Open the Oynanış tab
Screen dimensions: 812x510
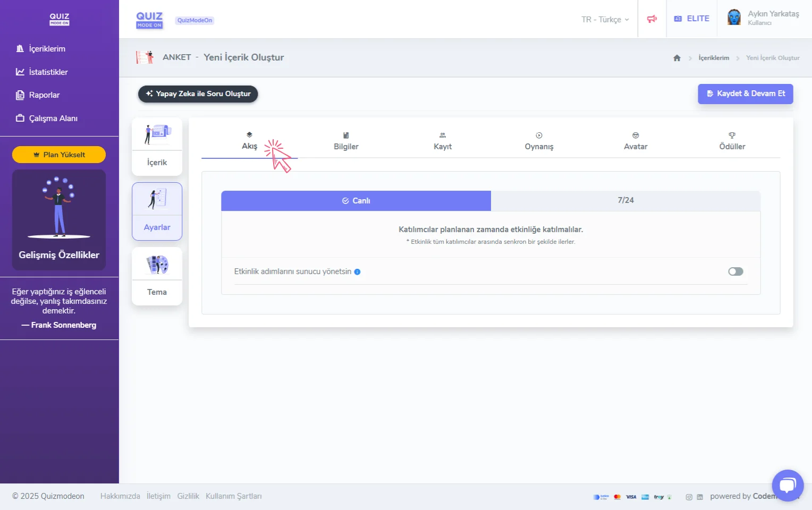pyautogui.click(x=539, y=141)
